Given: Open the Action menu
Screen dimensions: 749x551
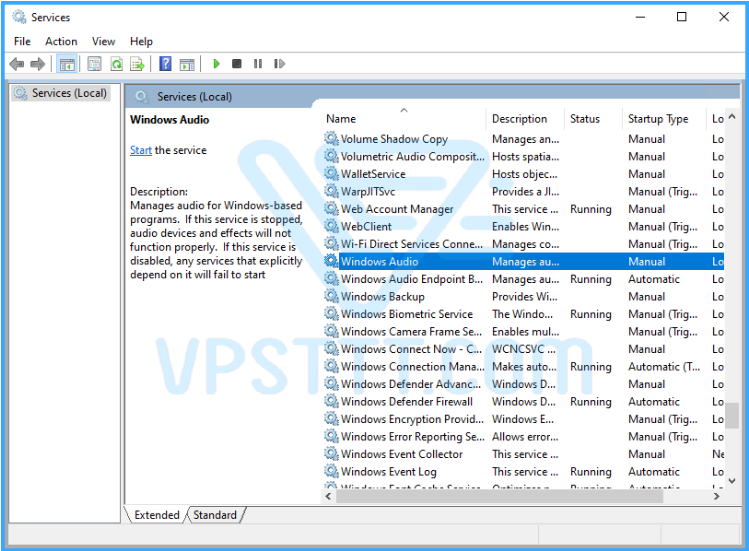Looking at the screenshot, I should 61,42.
